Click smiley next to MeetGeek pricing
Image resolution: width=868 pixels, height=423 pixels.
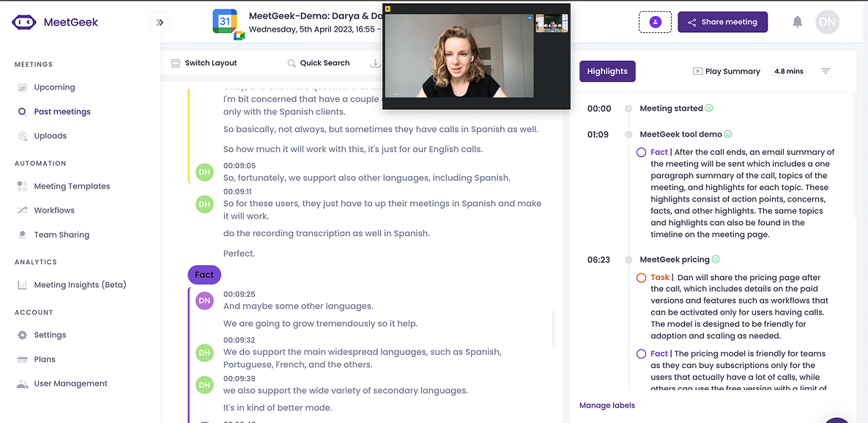click(716, 260)
